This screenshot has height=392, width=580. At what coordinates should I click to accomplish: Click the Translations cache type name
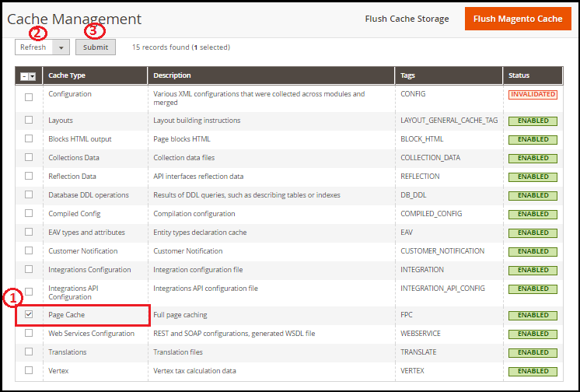point(68,352)
